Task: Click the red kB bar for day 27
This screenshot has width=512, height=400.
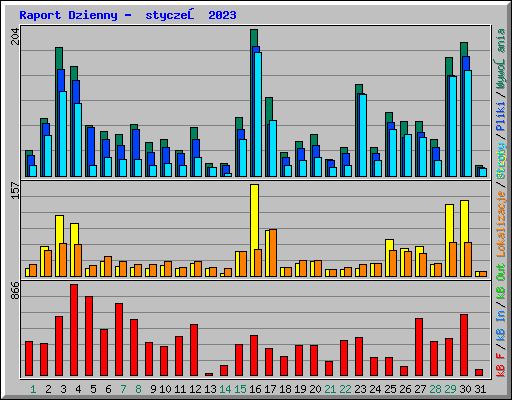Action: [x=419, y=347]
